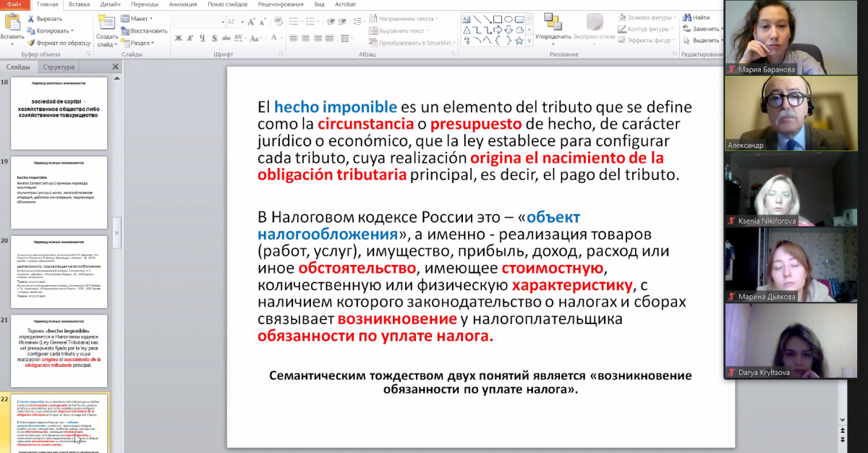The width and height of the screenshot is (868, 453).
Task: Open the line spacing dropdown
Action: (359, 22)
